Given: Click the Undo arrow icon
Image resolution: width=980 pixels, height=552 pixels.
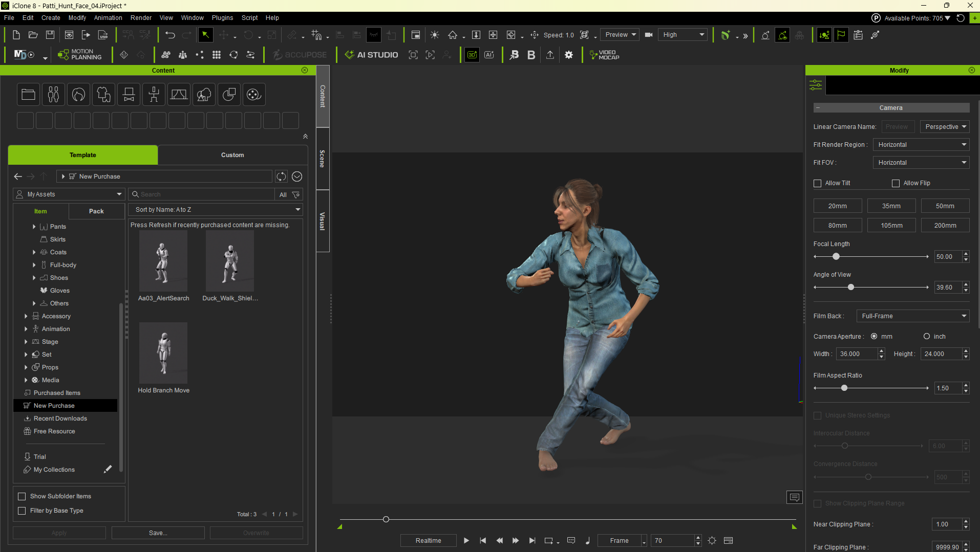Looking at the screenshot, I should (170, 35).
